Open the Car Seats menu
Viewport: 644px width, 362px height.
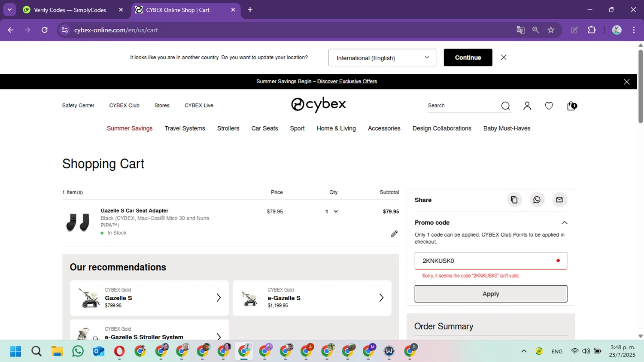(x=265, y=128)
